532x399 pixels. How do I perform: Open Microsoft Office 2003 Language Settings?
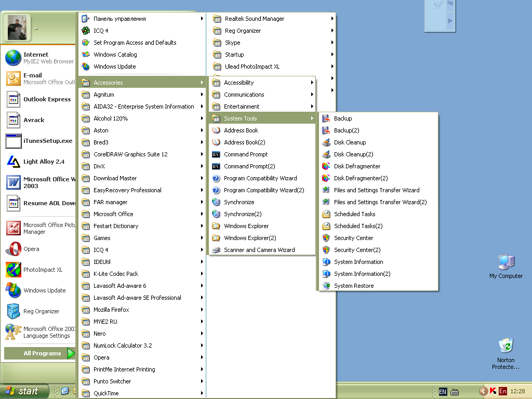point(39,332)
